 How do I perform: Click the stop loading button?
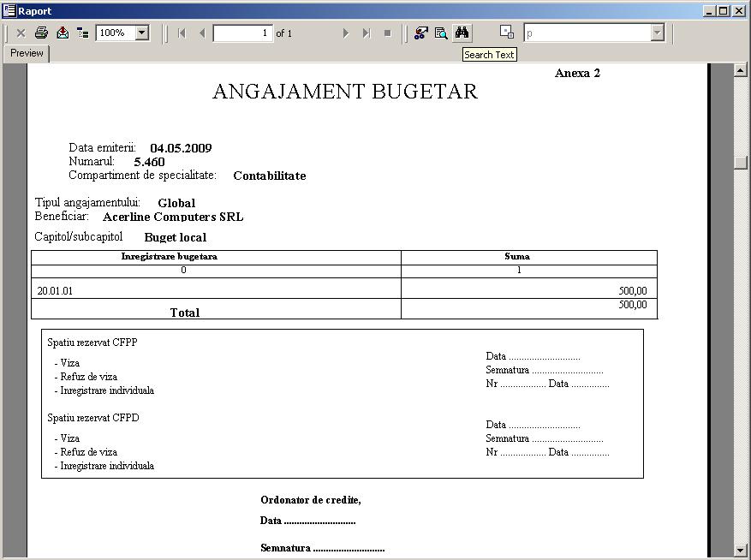[387, 33]
